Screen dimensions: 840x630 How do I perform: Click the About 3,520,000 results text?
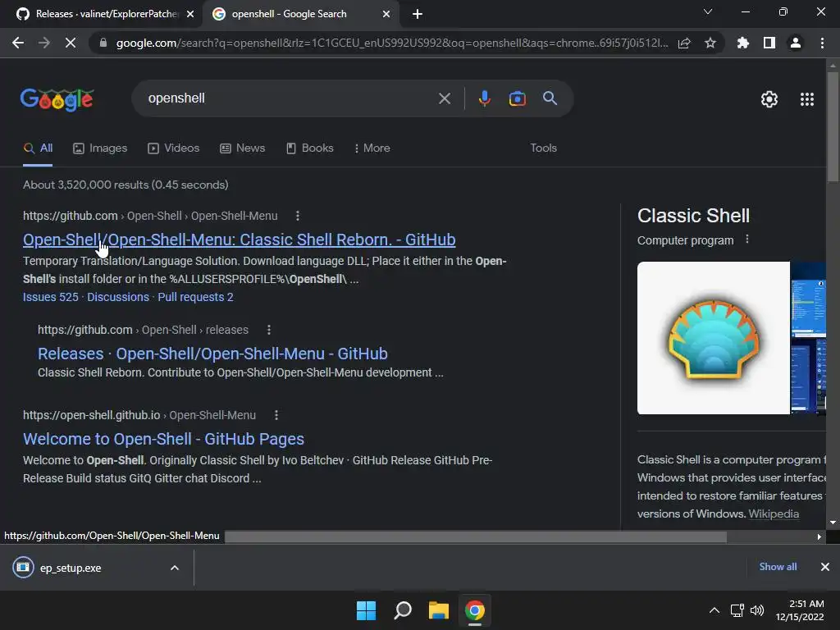126,185
